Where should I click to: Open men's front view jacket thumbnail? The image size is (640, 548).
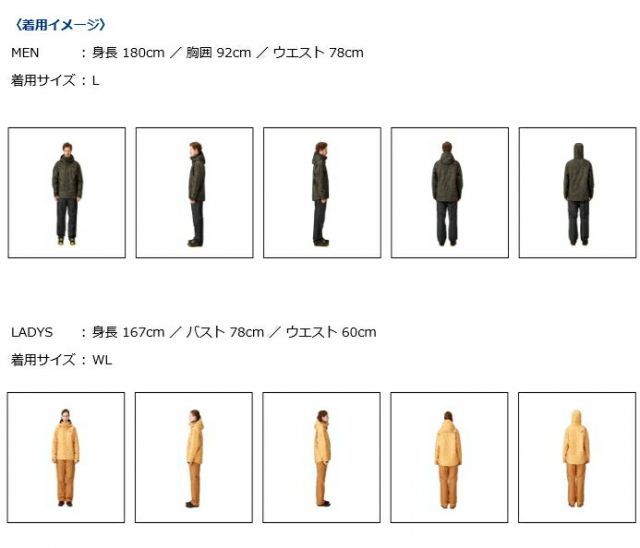(67, 193)
